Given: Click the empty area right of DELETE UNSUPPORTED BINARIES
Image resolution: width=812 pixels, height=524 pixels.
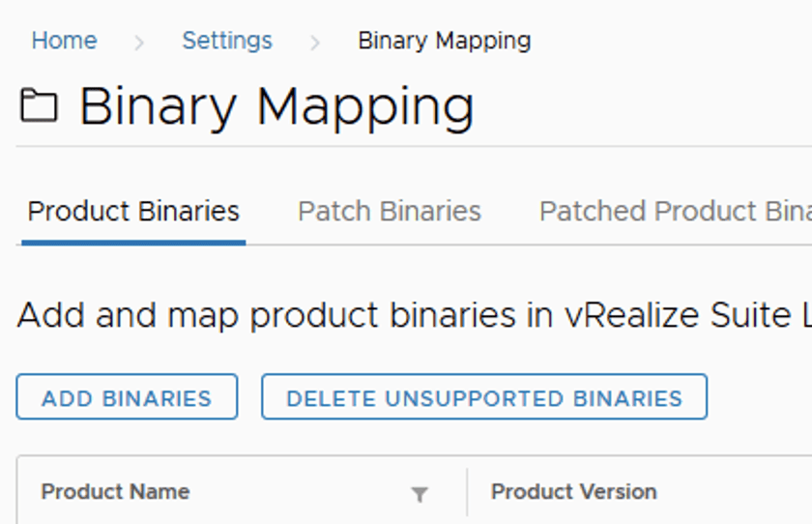Looking at the screenshot, I should pyautogui.click(x=759, y=397).
